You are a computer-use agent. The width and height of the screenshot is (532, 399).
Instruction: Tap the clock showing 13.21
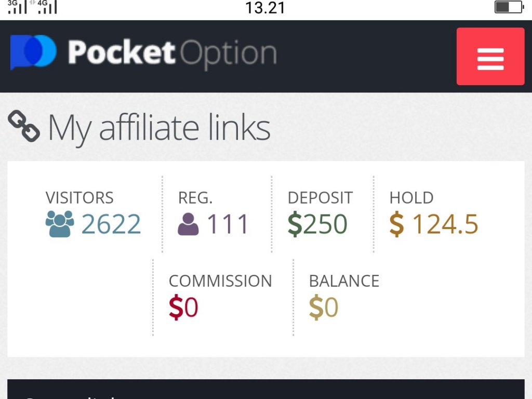pos(265,8)
